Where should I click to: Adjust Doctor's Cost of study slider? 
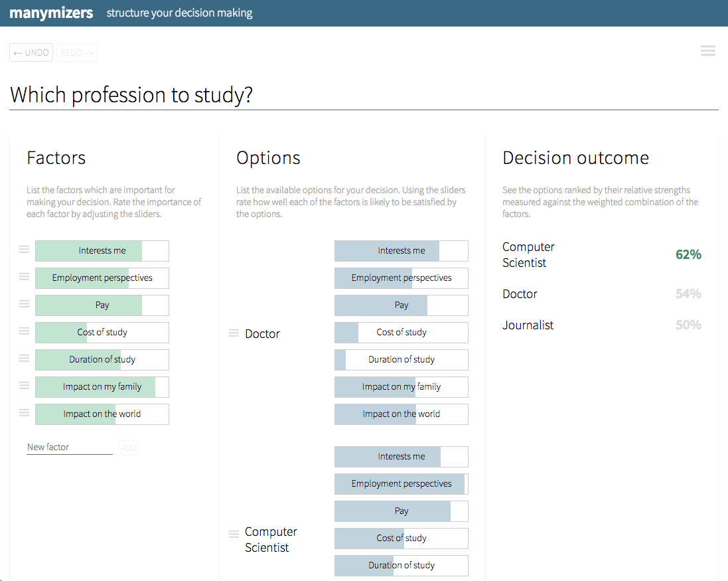click(x=401, y=333)
